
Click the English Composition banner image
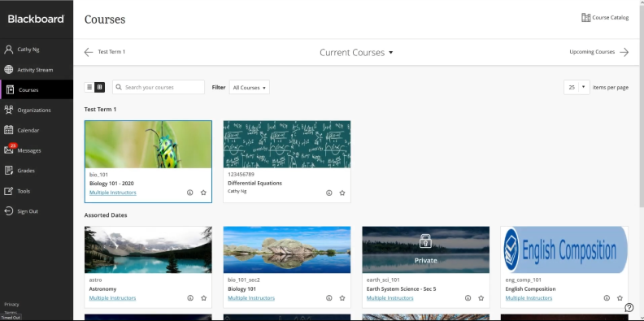tap(564, 249)
